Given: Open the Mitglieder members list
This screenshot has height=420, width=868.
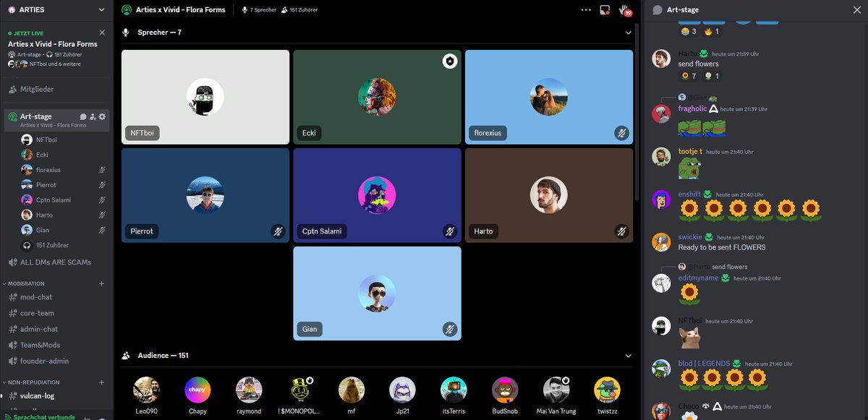Looking at the screenshot, I should point(56,89).
